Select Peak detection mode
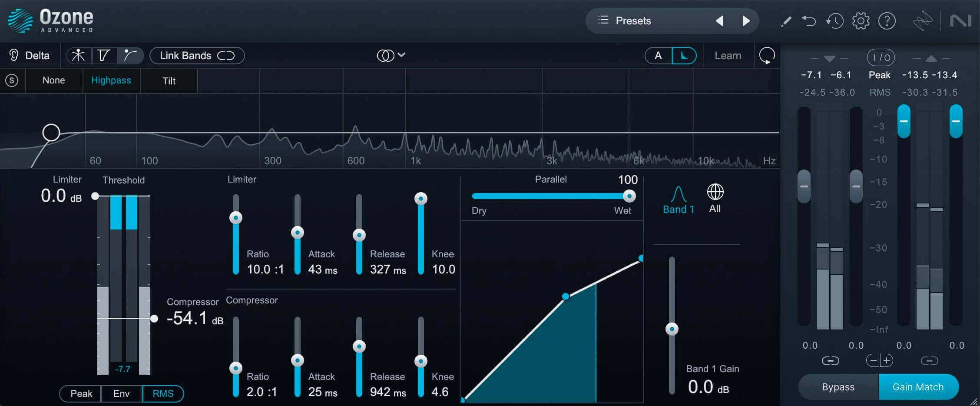The image size is (980, 406). 81,393
